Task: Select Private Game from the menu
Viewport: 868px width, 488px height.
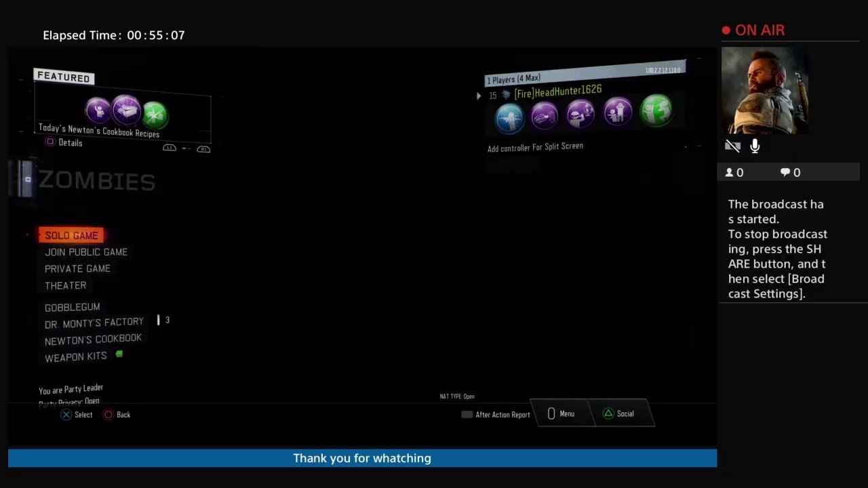Action: click(77, 269)
